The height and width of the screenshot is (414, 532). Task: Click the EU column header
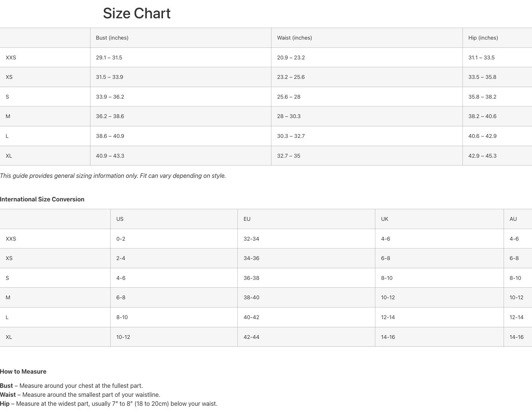click(x=247, y=219)
